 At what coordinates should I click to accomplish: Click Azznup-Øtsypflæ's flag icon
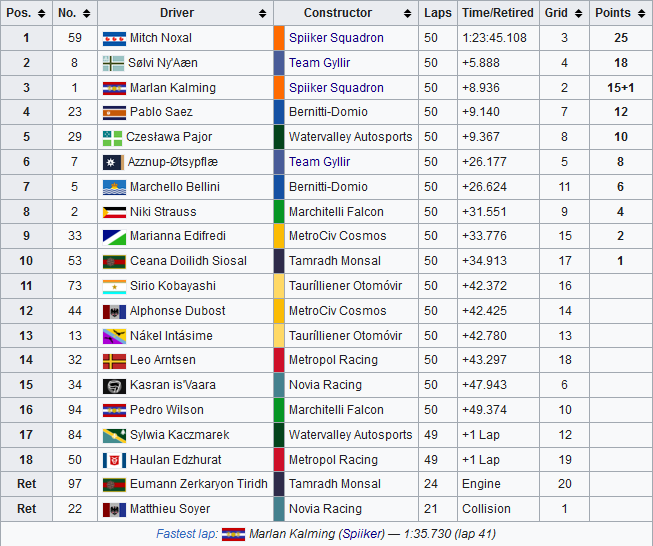click(113, 162)
